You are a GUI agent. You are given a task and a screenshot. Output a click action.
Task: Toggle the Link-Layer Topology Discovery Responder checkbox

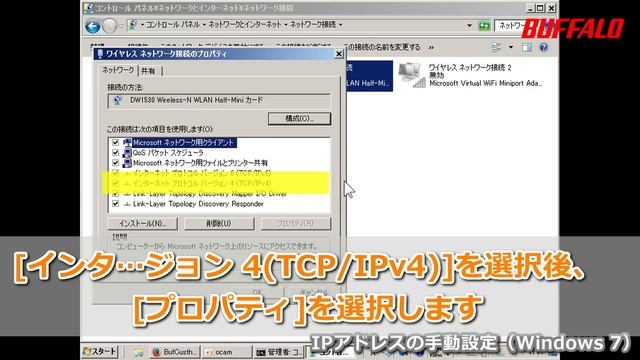point(116,204)
